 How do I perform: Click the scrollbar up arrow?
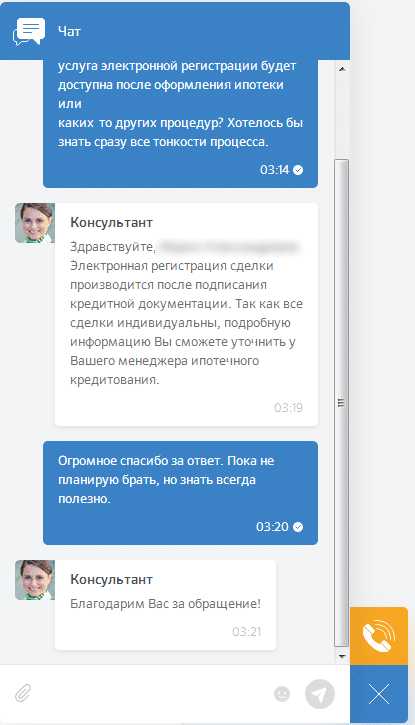(x=342, y=69)
